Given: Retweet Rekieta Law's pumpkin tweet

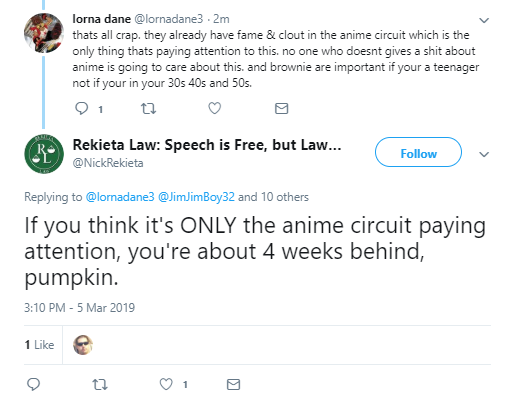Looking at the screenshot, I should pos(100,385).
